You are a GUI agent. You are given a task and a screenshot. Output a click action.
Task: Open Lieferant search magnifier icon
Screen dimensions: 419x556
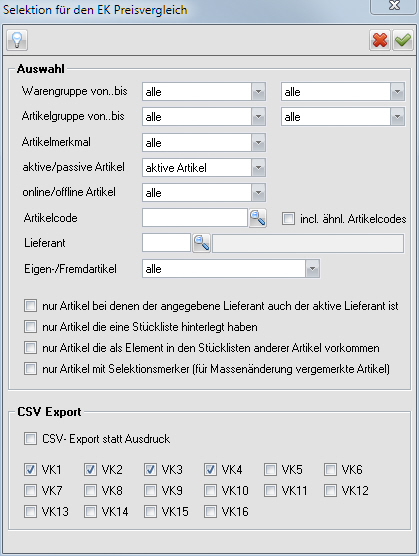point(201,243)
